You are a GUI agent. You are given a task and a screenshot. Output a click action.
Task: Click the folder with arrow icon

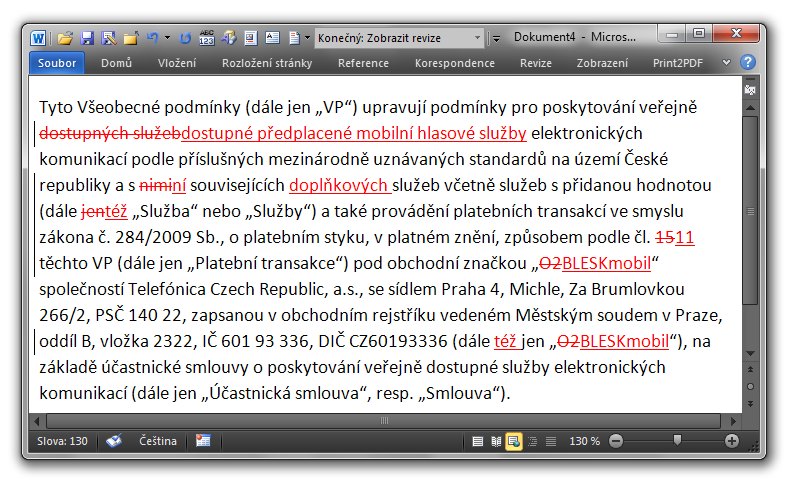[x=130, y=38]
